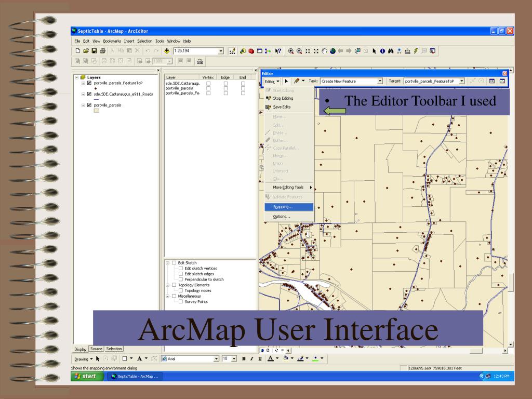Activate the Pan hand tool
The width and height of the screenshot is (532, 399).
324,51
